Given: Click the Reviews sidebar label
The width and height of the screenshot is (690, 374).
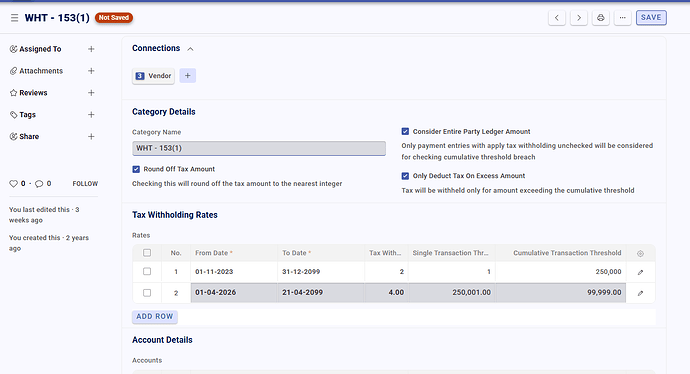Looking at the screenshot, I should point(33,93).
